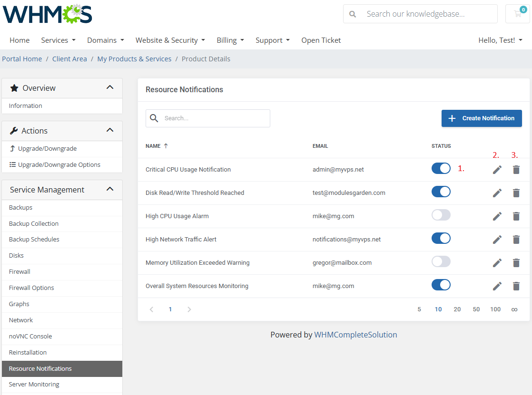Image resolution: width=532 pixels, height=395 pixels.
Task: Open Information in the Overview panel
Action: pos(62,106)
